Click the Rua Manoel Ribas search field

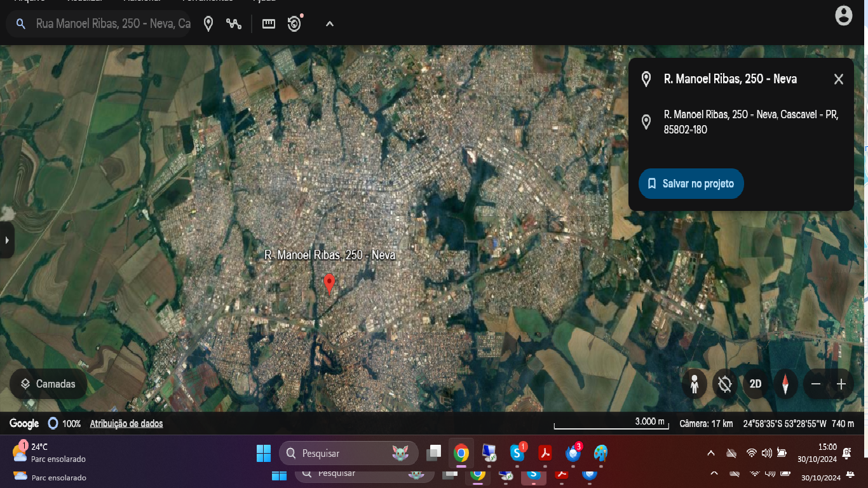(x=112, y=24)
